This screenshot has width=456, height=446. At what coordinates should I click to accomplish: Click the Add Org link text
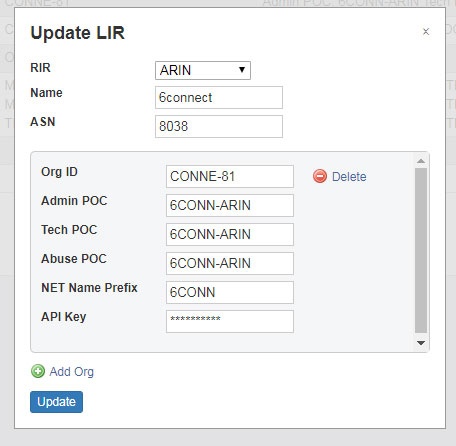click(x=72, y=371)
